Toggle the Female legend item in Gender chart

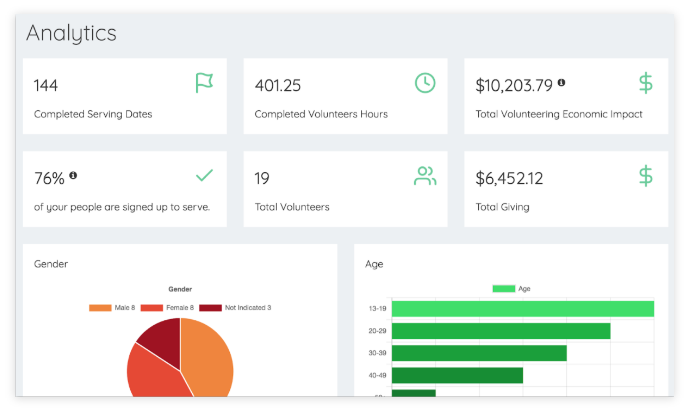tap(167, 308)
